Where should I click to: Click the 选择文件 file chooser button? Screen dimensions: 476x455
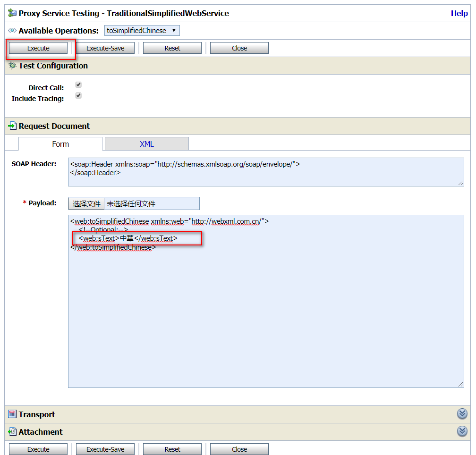pos(86,203)
